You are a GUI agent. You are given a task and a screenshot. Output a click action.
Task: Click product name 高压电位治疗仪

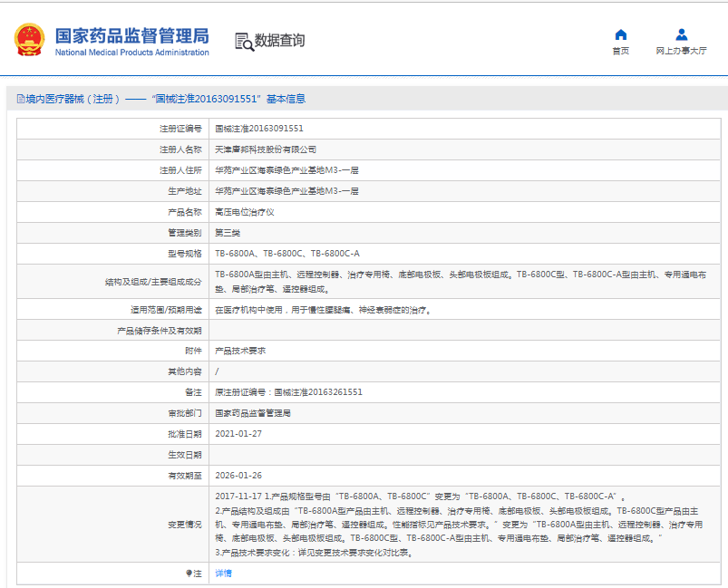244,212
